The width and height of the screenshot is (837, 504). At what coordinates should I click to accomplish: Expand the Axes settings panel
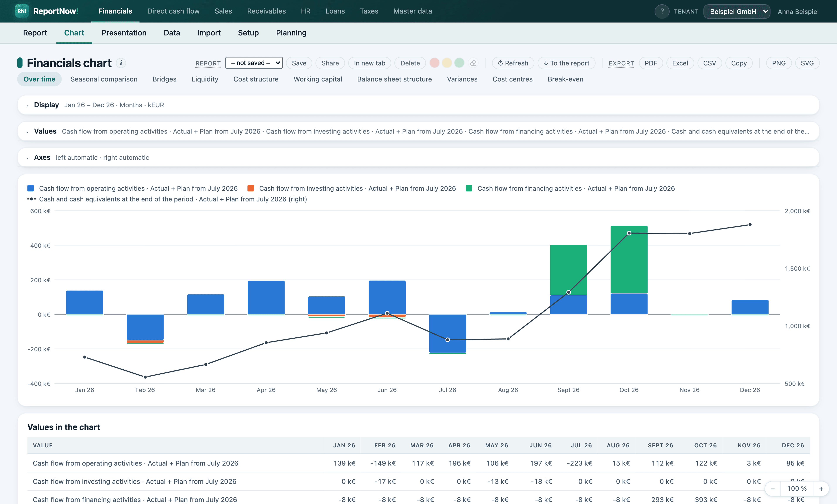[418, 157]
